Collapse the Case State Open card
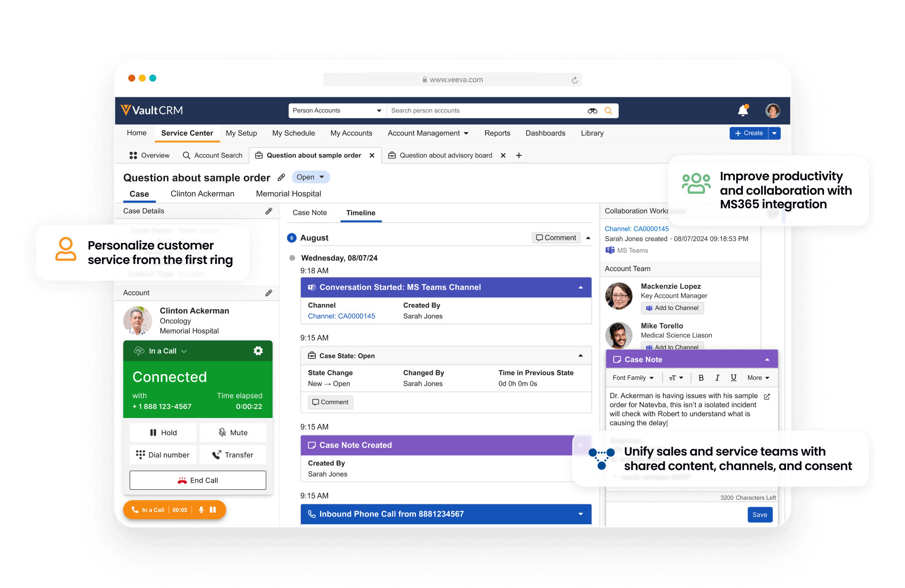The height and width of the screenshot is (588, 905). pos(581,356)
